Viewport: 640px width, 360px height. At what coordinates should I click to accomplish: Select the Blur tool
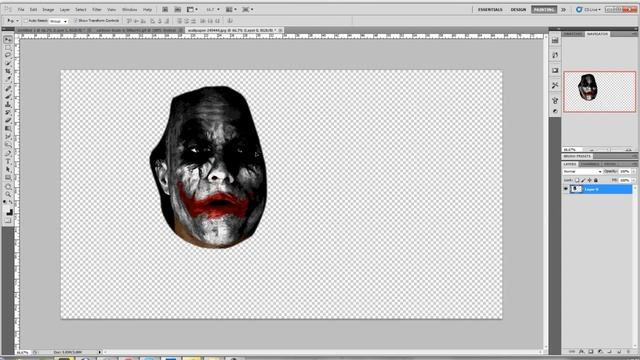pyautogui.click(x=8, y=137)
